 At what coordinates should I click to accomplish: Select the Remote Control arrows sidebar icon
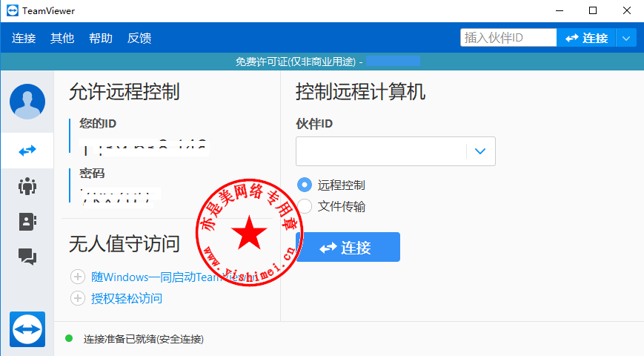(x=27, y=151)
